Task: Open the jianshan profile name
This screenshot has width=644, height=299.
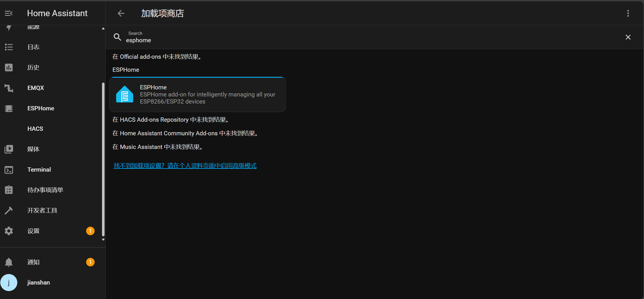Action: 39,283
